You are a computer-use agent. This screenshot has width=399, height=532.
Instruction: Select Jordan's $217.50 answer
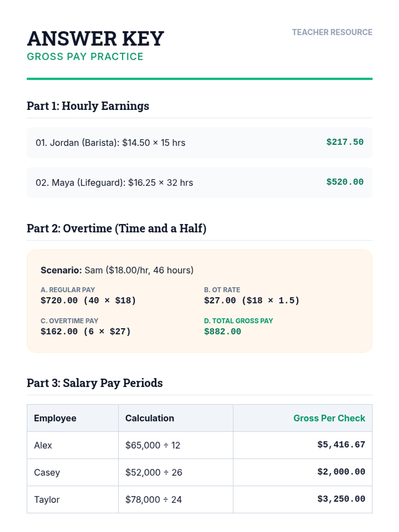(344, 142)
